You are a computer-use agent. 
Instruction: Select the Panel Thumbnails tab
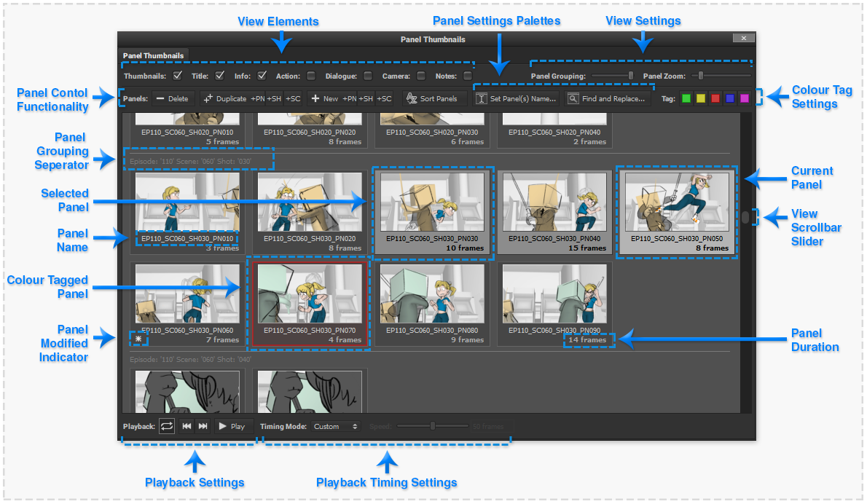click(153, 55)
